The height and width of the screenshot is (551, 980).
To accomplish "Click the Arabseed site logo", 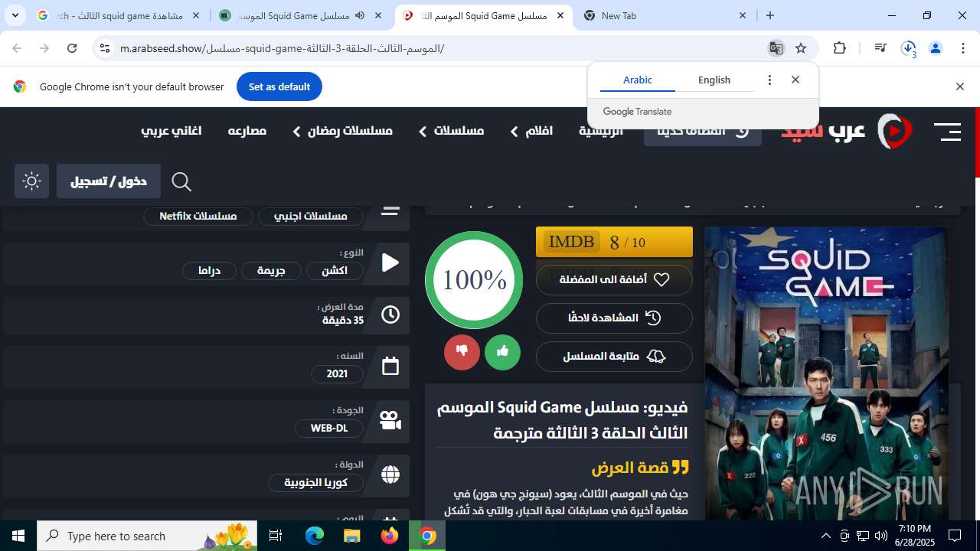I will pos(847,132).
